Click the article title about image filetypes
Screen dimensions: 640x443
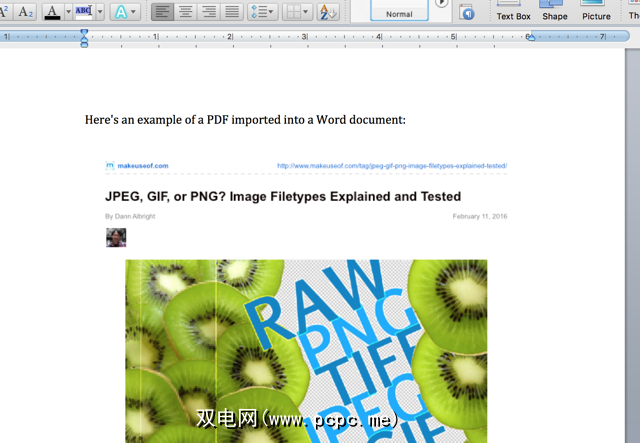point(283,196)
